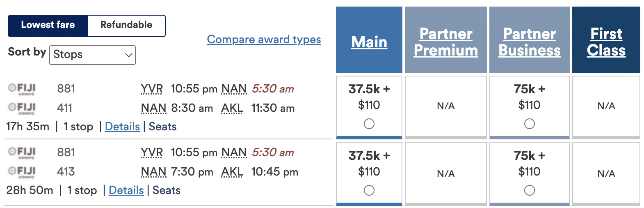The image size is (644, 208).
Task: Choose Main fare for the 28h 50m itinerary
Action: (x=369, y=190)
